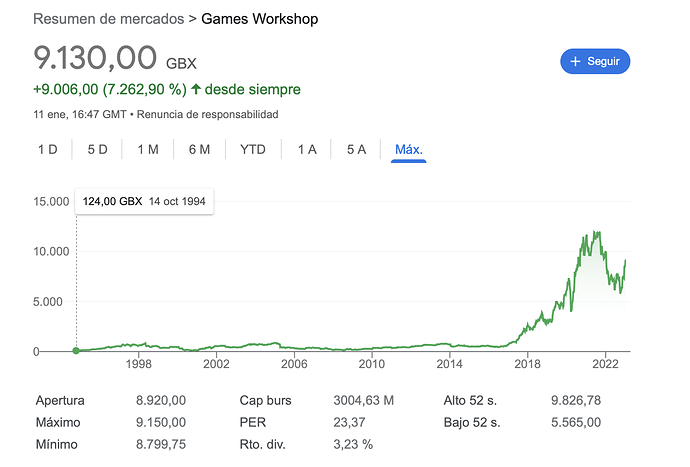Image resolution: width=690 pixels, height=467 pixels.
Task: Select the Máx. range tab
Action: (x=409, y=150)
